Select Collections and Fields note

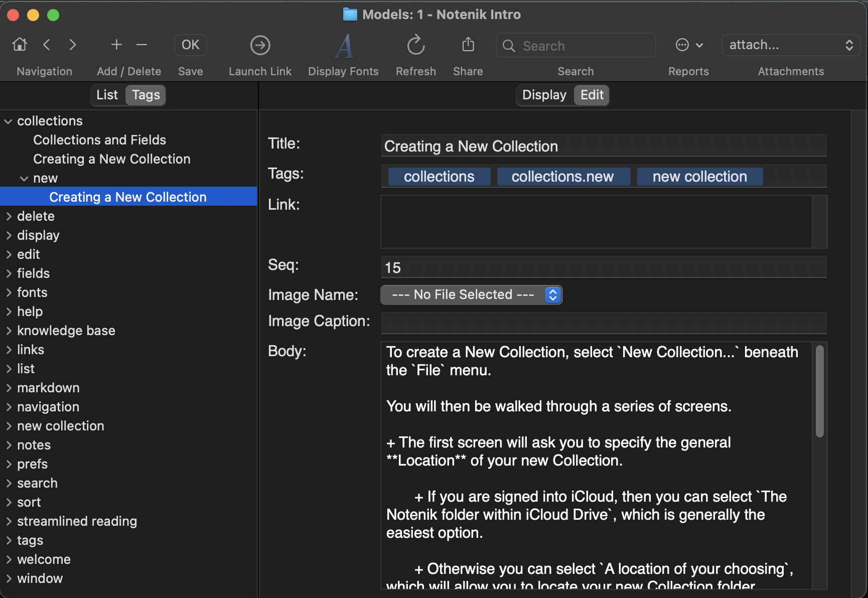(99, 140)
